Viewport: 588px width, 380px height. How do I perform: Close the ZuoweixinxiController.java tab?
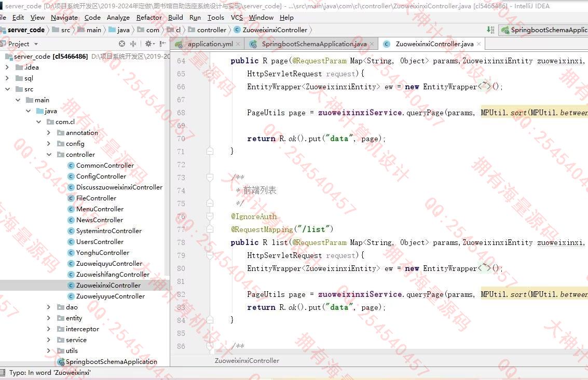click(478, 44)
